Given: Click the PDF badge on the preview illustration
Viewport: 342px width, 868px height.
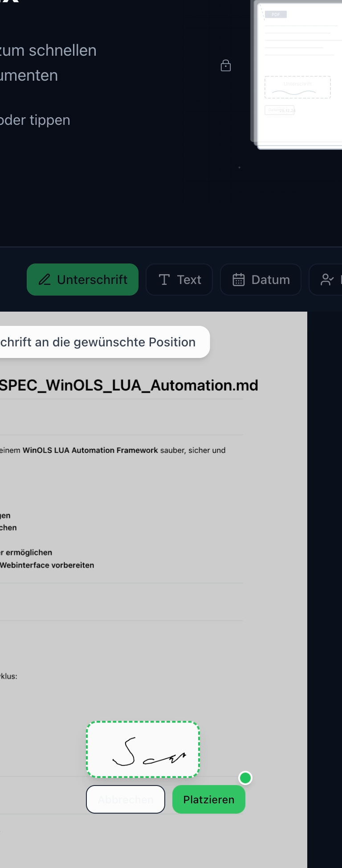Looking at the screenshot, I should (x=276, y=15).
